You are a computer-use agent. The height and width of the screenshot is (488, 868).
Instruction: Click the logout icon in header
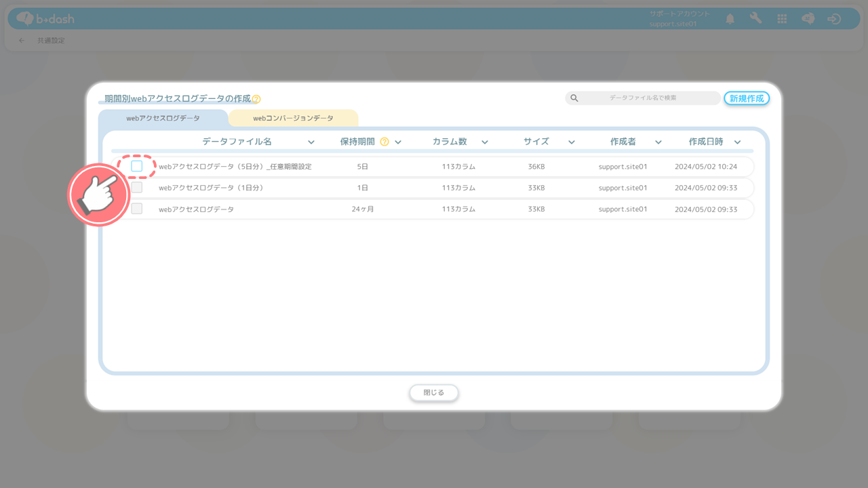tap(834, 19)
